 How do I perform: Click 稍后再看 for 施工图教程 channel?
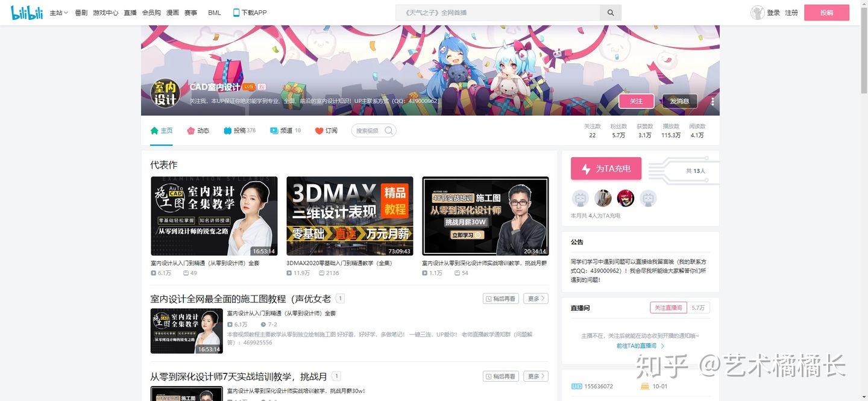click(500, 299)
